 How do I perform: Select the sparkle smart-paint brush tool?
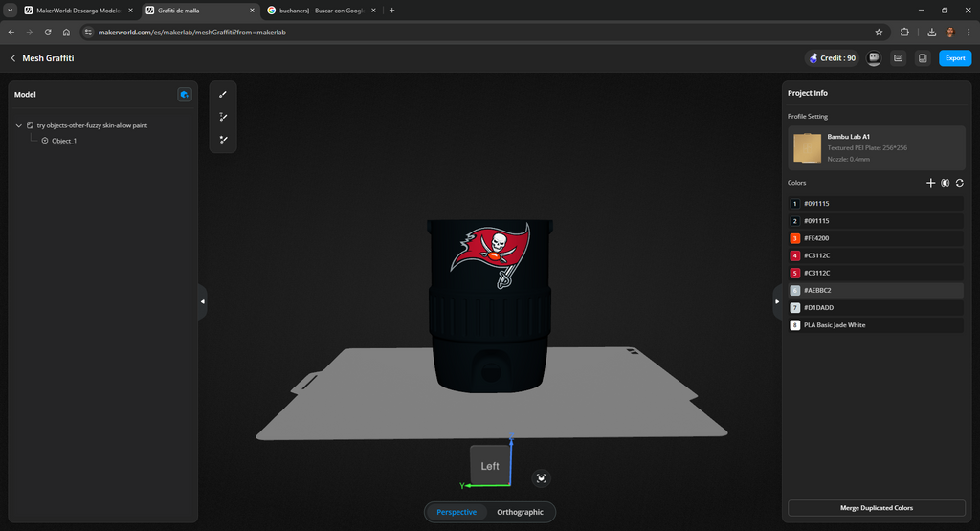222,140
